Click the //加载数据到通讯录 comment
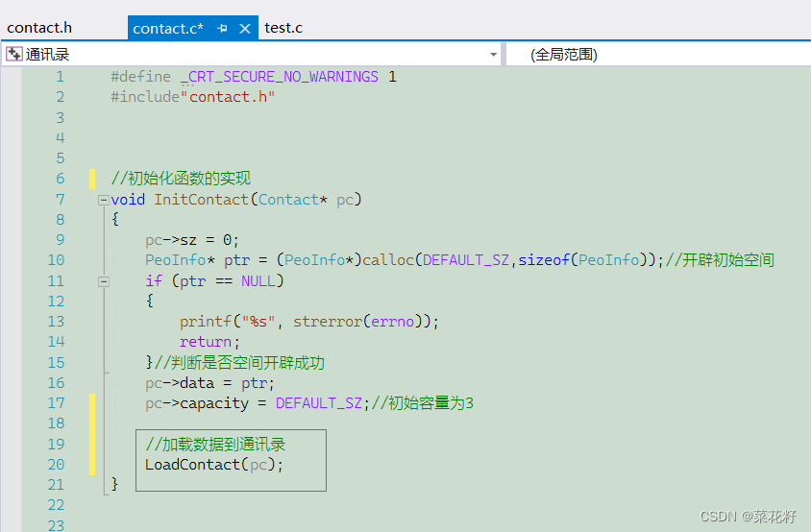 click(215, 444)
